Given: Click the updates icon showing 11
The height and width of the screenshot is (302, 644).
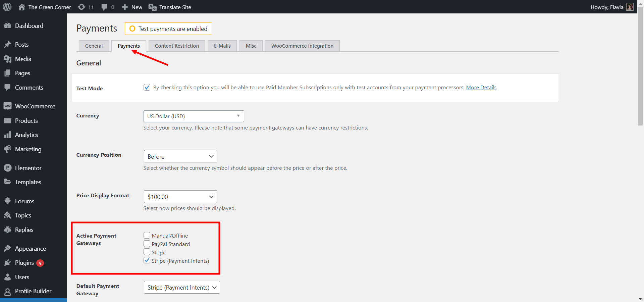Looking at the screenshot, I should (x=82, y=7).
